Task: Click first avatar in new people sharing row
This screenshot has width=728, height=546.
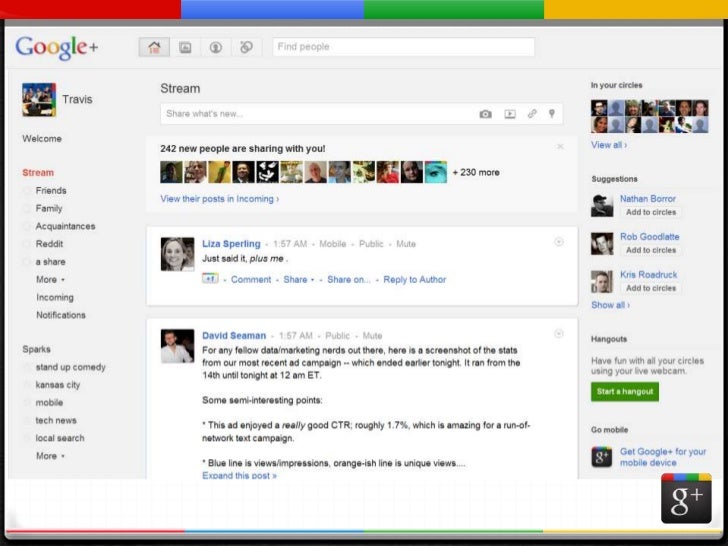Action: 171,172
